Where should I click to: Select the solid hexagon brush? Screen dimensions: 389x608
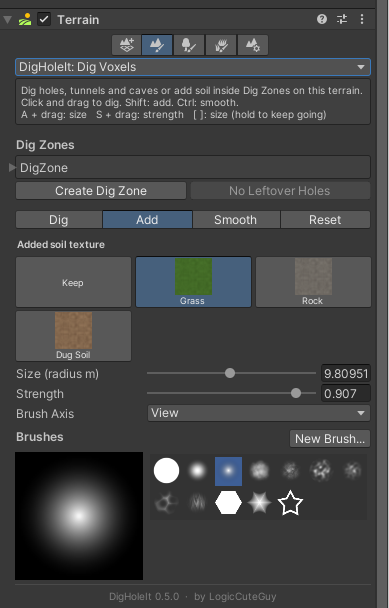228,503
